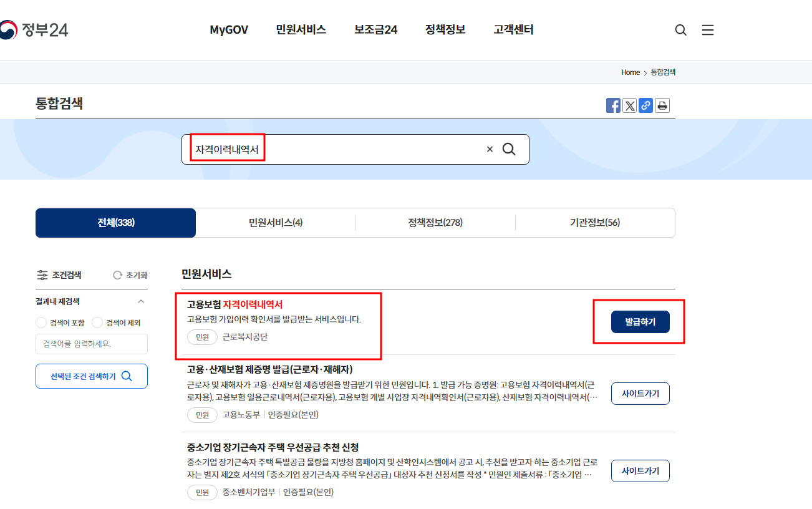Screen dimensions: 812x509
Task: Reset search conditions with the 초기화 icon
Action: point(118,274)
